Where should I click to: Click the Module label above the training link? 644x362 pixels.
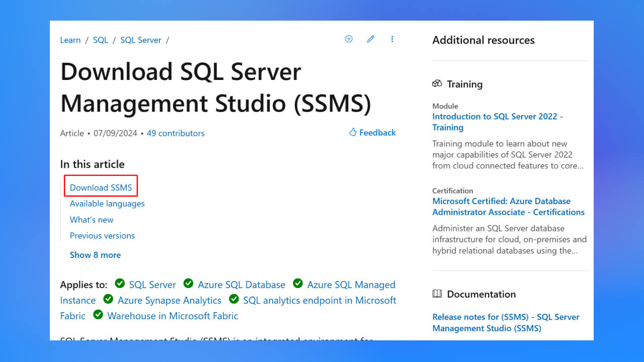tap(445, 106)
